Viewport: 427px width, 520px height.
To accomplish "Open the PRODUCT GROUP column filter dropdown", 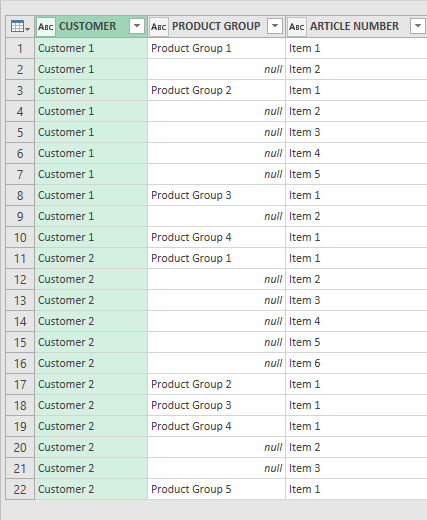I will pos(275,26).
